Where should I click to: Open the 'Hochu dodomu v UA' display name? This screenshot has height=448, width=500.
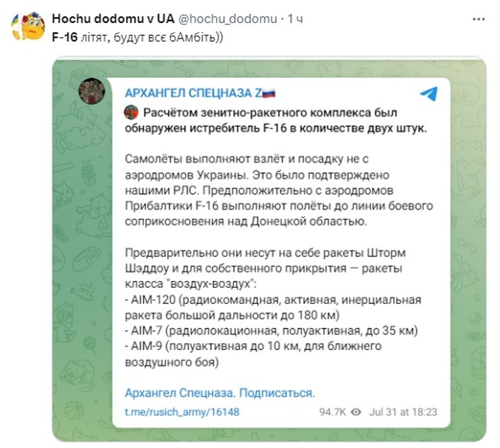coord(114,19)
